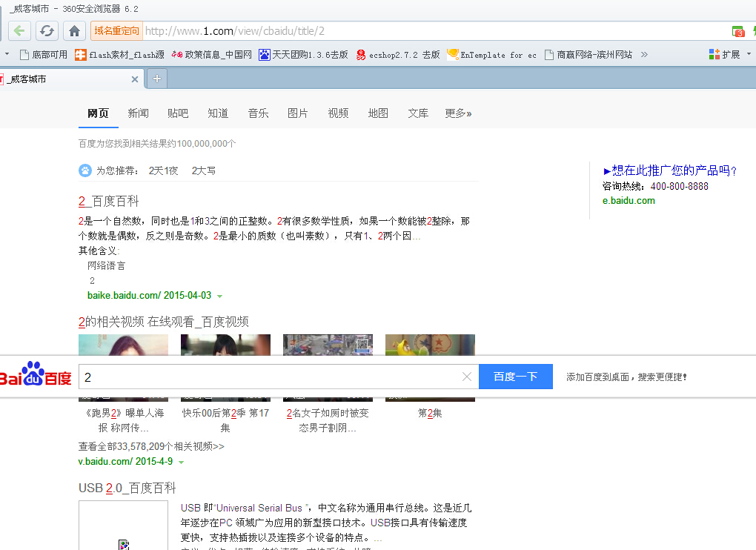Viewport: 756px width, 550px height.
Task: Click the 第2集 caption link
Action: click(430, 413)
